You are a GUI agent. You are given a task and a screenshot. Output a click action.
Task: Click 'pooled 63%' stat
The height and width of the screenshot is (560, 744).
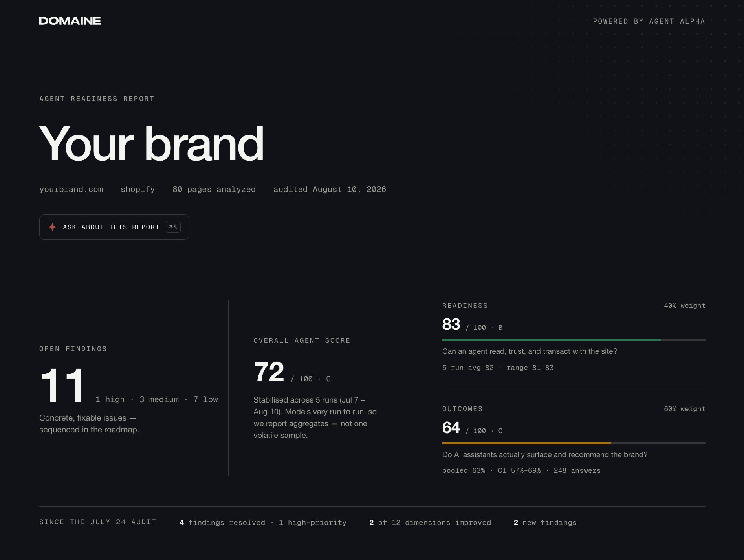tap(464, 470)
